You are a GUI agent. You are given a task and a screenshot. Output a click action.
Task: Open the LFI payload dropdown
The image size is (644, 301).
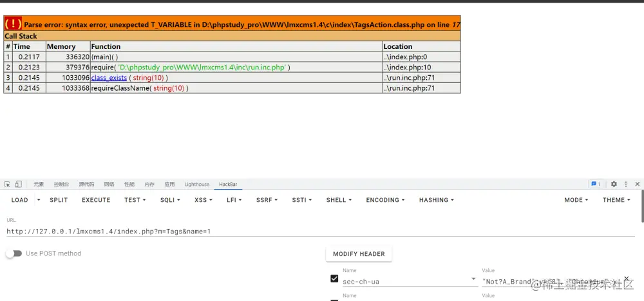pyautogui.click(x=234, y=200)
